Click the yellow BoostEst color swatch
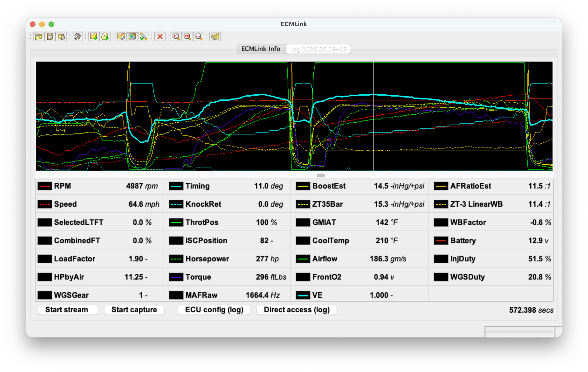Screen dimensions: 588x372 (x=303, y=186)
